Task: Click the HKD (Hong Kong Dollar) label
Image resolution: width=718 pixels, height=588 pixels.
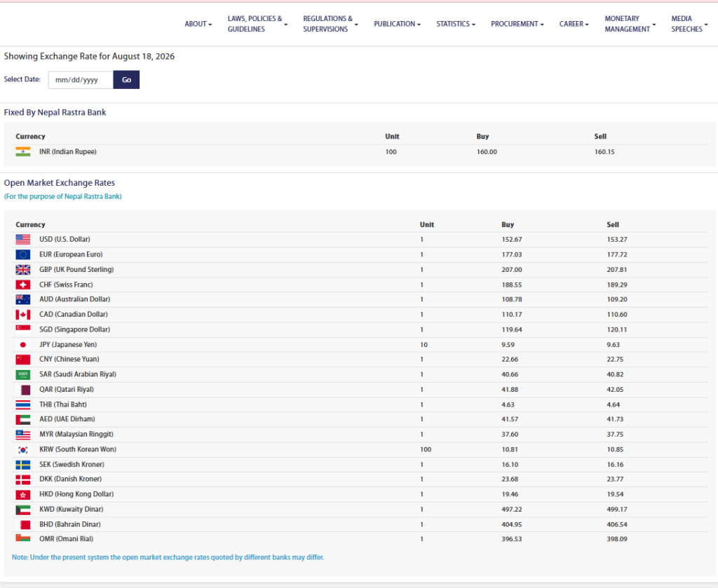Action: point(76,494)
